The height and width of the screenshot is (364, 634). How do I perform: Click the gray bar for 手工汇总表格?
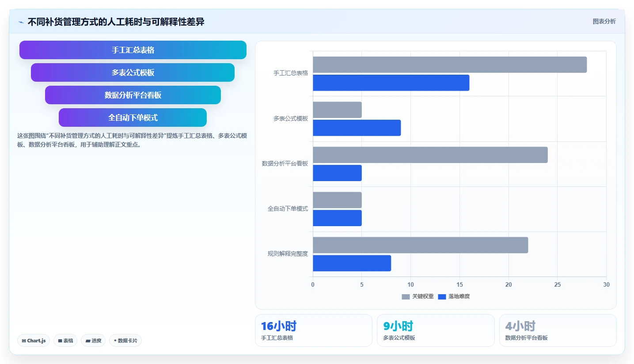[x=450, y=64]
